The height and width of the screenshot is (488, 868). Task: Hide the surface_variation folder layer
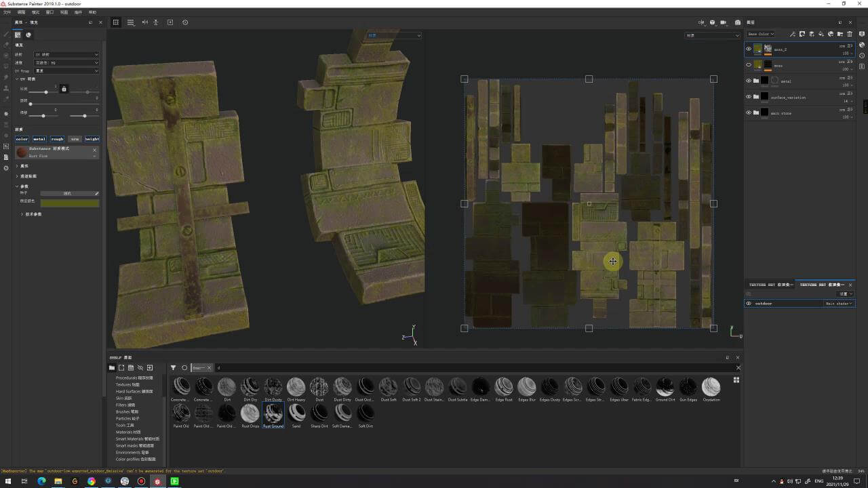[749, 97]
